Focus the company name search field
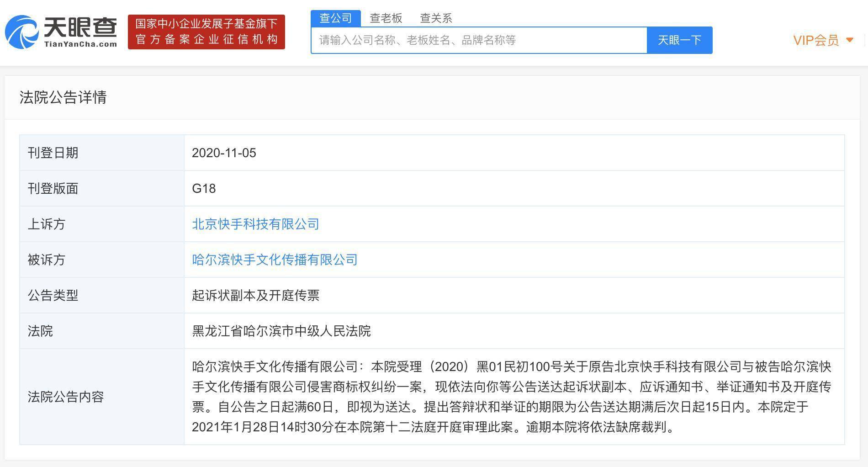Screen dimensions: 868x467 [479, 40]
